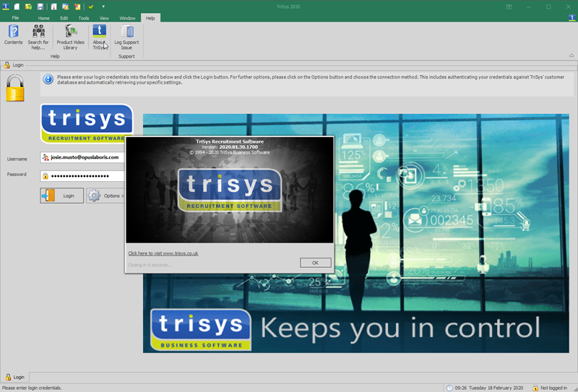Image resolution: width=578 pixels, height=392 pixels.
Task: Click into the Password field
Action: tap(82, 175)
